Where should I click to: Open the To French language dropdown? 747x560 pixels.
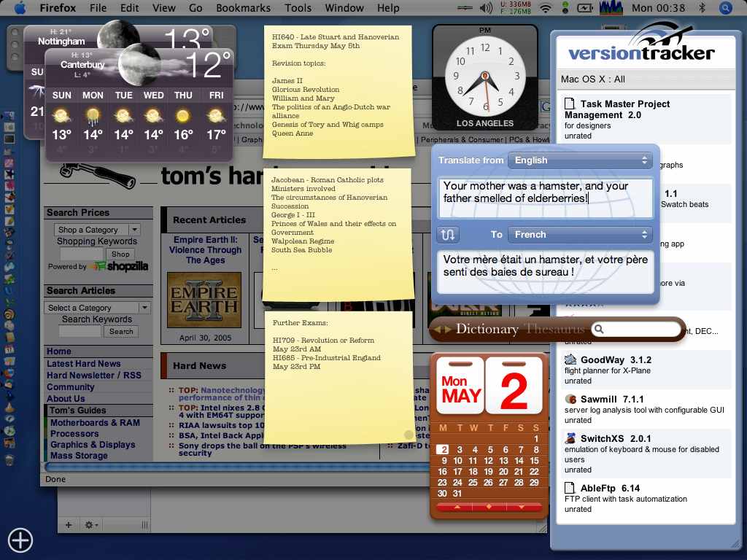coord(579,234)
